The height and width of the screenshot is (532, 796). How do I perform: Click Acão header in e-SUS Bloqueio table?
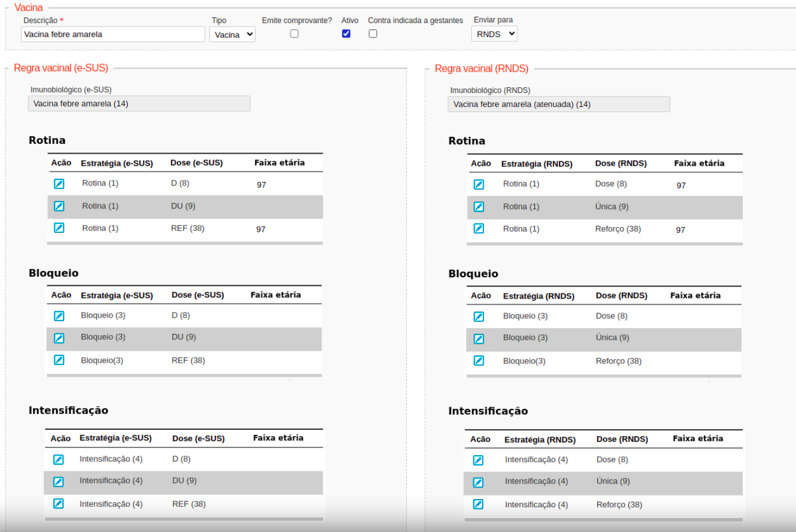click(x=61, y=295)
